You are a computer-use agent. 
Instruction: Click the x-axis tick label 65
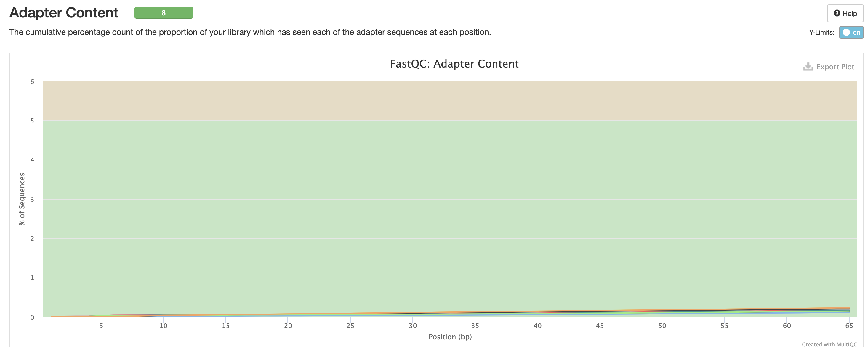tap(849, 326)
